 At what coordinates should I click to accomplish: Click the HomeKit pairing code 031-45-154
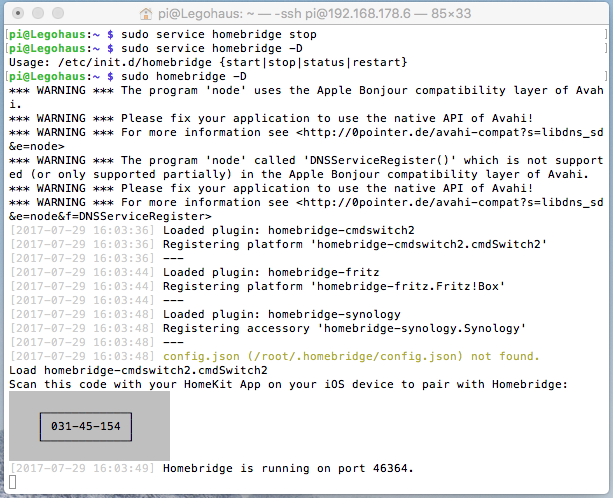pyautogui.click(x=86, y=426)
